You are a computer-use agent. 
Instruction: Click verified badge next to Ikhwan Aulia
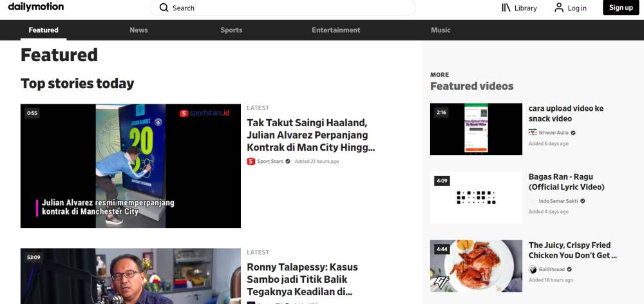573,133
